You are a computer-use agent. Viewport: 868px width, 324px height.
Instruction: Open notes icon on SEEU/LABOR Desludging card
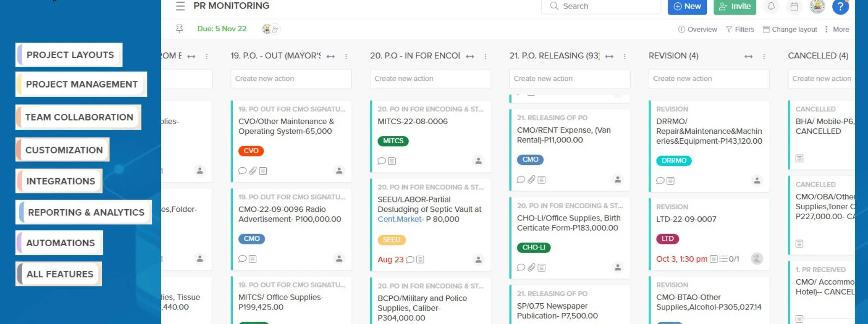coord(420,259)
